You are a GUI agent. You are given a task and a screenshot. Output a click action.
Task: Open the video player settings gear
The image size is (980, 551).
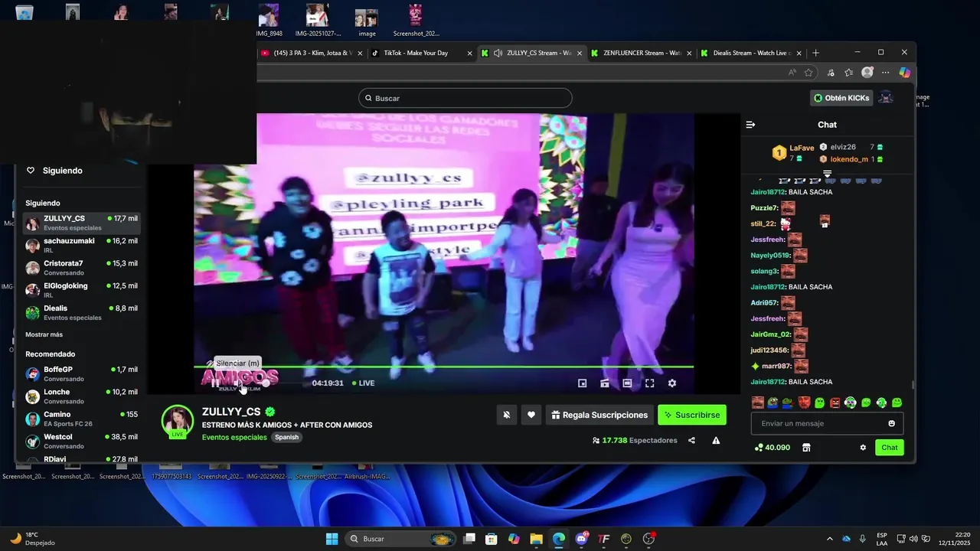click(672, 383)
